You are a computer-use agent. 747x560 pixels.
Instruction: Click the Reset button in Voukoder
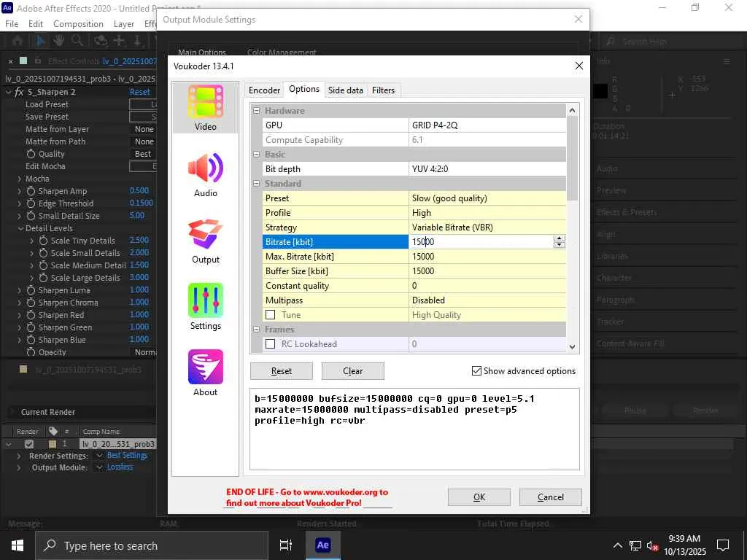coord(282,371)
